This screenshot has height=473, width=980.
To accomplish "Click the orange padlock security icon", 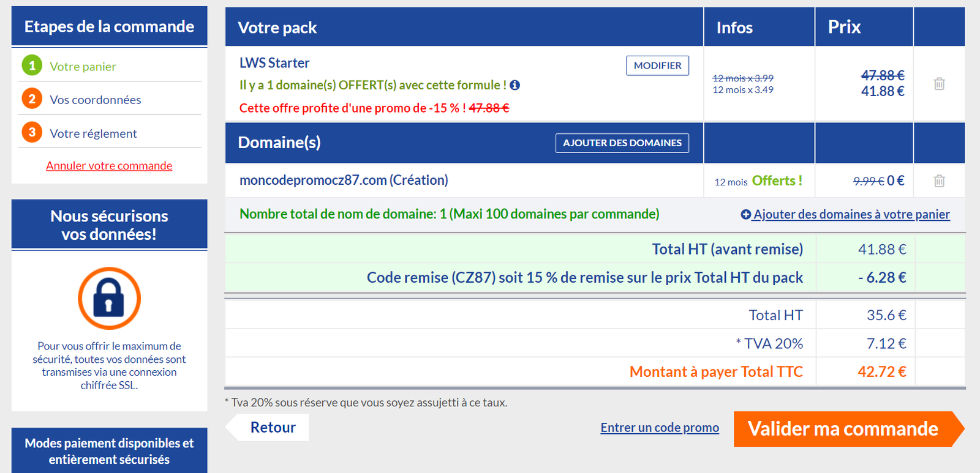I will pos(109,299).
